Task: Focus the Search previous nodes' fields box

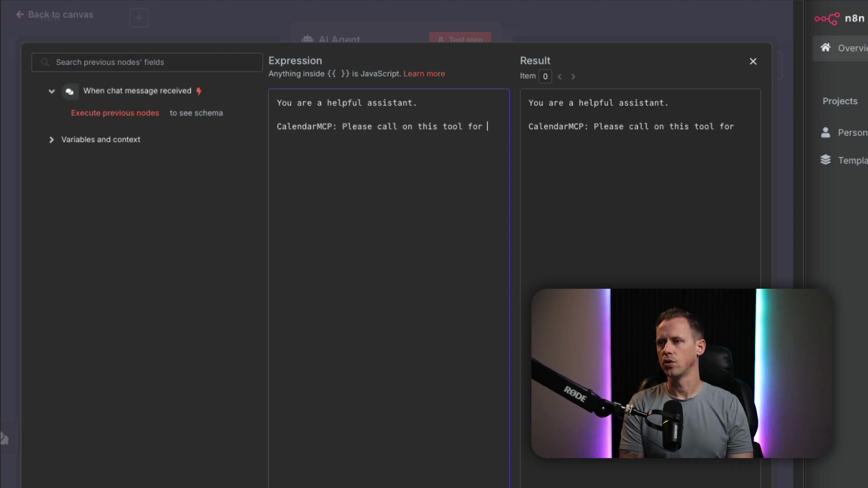Action: pos(147,62)
